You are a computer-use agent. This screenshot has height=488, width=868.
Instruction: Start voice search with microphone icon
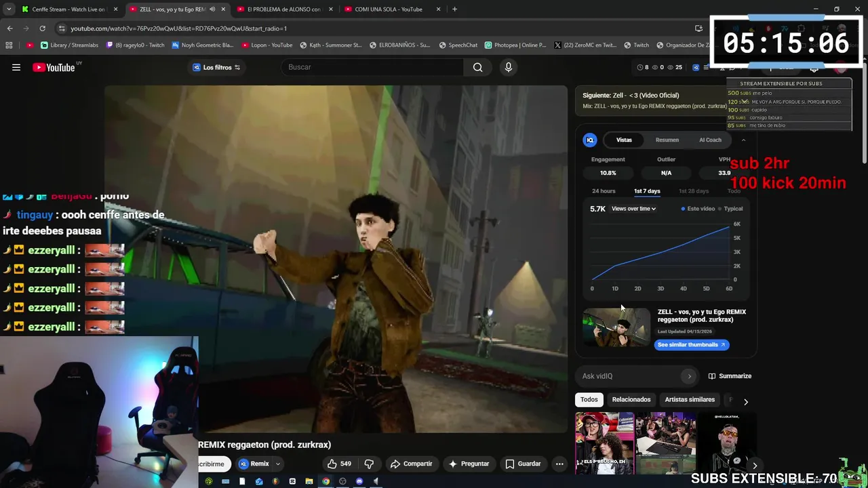(x=509, y=67)
